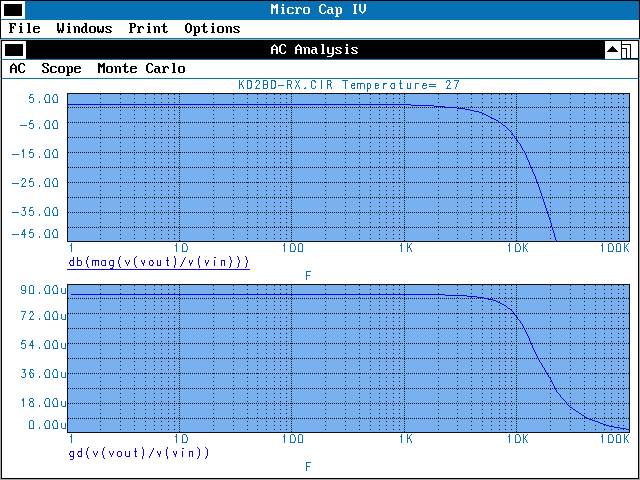Select the db(mag(v(vout)/v(vin))) expression label
This screenshot has height=480, width=640.
159,262
